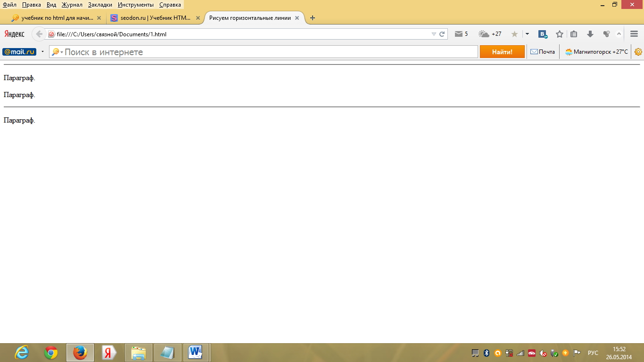Open the Магнитогорск +27°C weather link
644x362 pixels.
pos(596,52)
